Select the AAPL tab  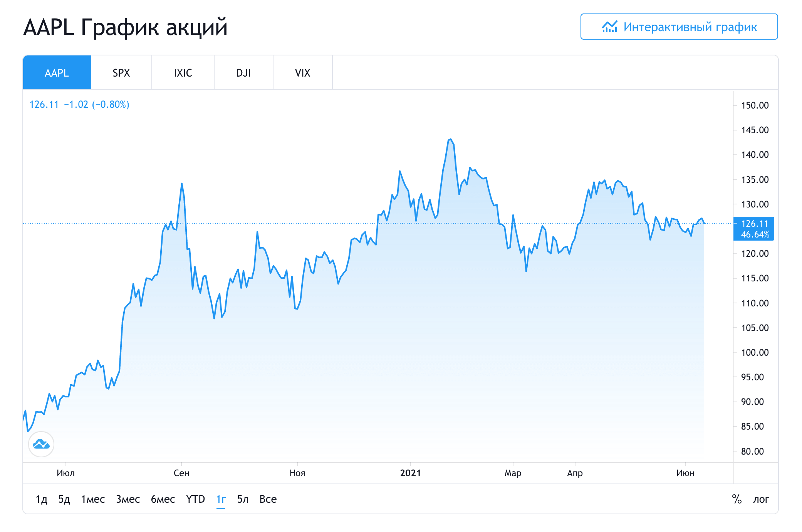[x=57, y=73]
